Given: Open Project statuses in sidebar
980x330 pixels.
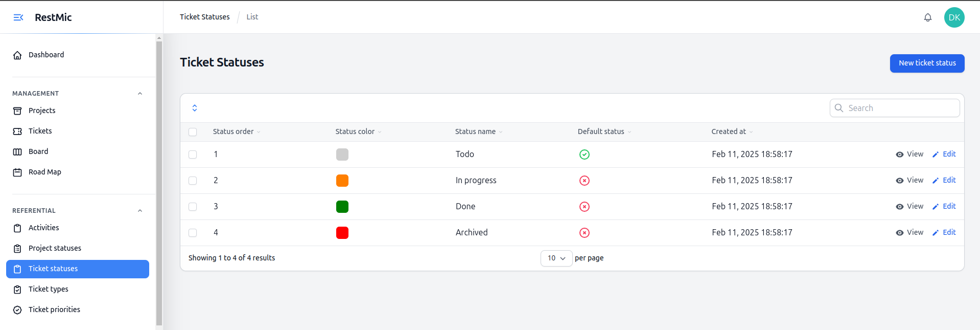Looking at the screenshot, I should pyautogui.click(x=55, y=248).
